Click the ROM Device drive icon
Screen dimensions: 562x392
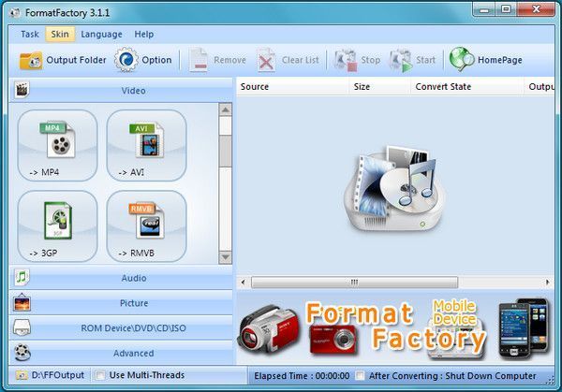(x=22, y=327)
